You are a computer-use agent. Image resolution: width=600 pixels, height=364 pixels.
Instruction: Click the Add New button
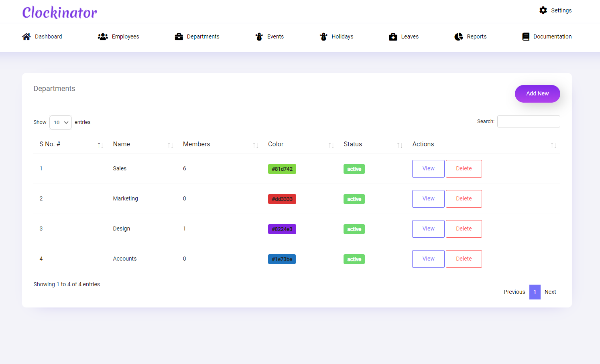[x=537, y=93]
